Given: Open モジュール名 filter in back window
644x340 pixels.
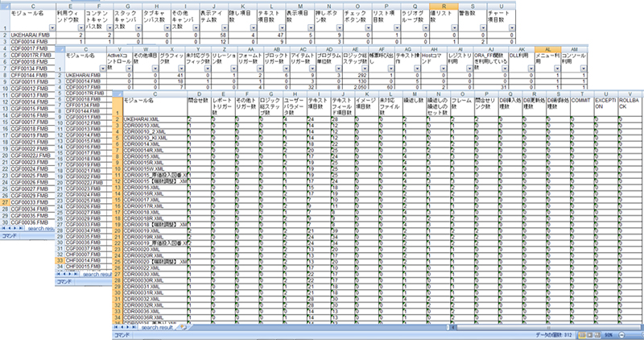Looking at the screenshot, I should pyautogui.click(x=52, y=28).
